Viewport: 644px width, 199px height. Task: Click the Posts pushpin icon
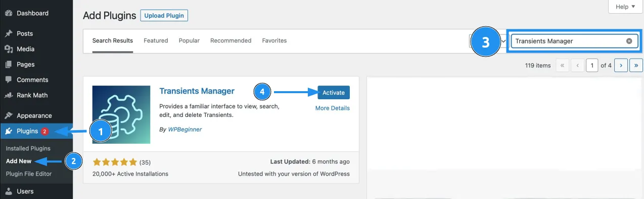click(x=9, y=33)
